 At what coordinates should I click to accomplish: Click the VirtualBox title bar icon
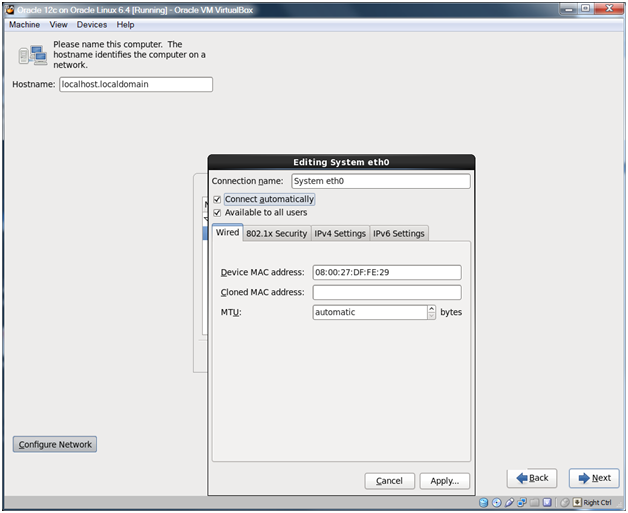9,9
